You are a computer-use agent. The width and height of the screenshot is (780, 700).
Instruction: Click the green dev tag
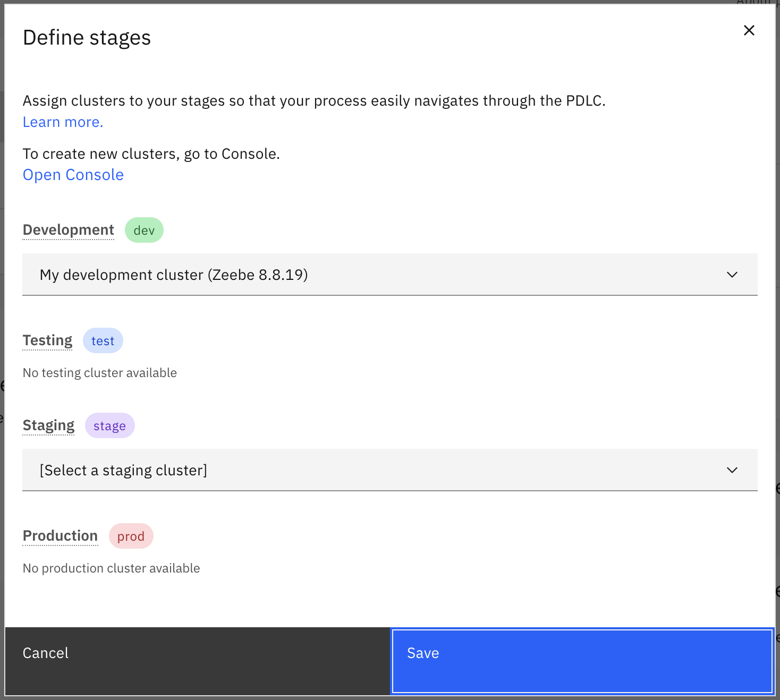click(x=144, y=231)
